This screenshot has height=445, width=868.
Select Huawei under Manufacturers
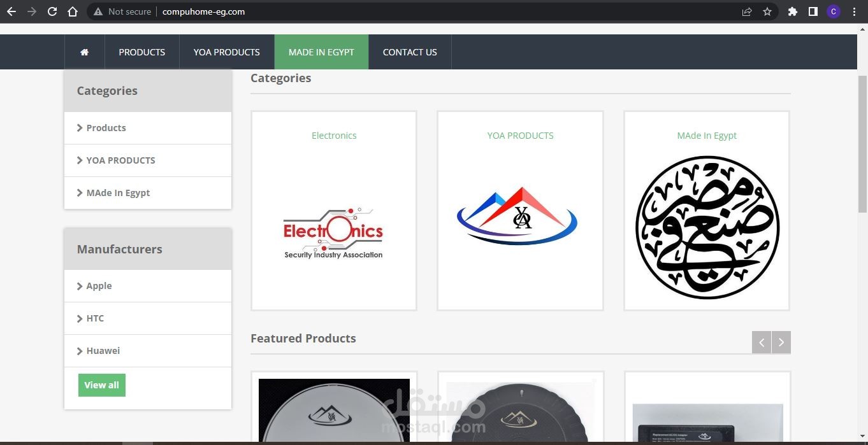click(x=103, y=351)
